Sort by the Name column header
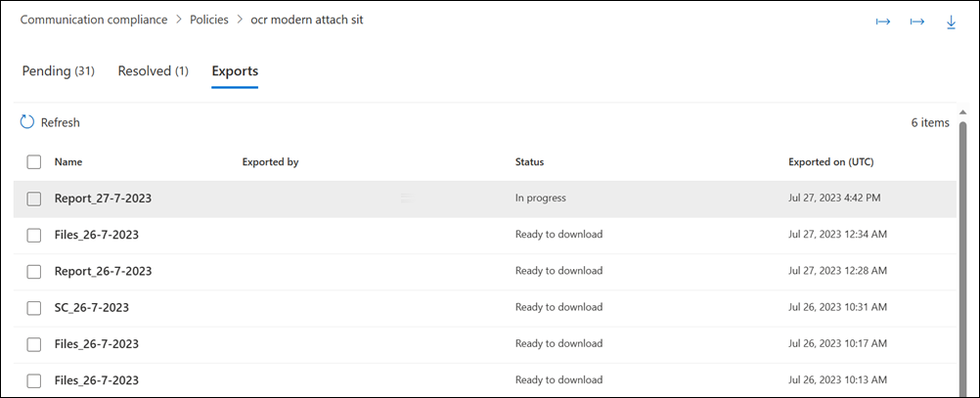The width and height of the screenshot is (980, 398). [67, 161]
